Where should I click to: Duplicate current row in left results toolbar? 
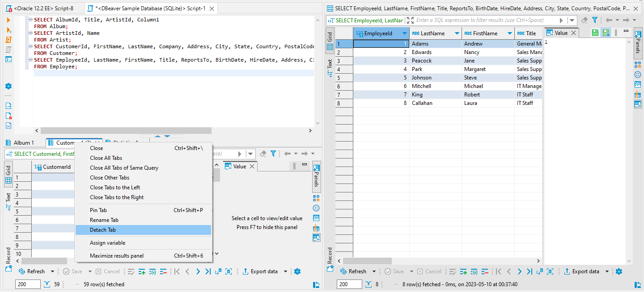coord(153,271)
